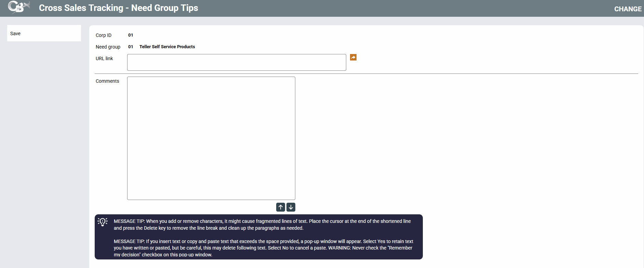
Task: Click the CBX logo in the header
Action: pos(18,8)
